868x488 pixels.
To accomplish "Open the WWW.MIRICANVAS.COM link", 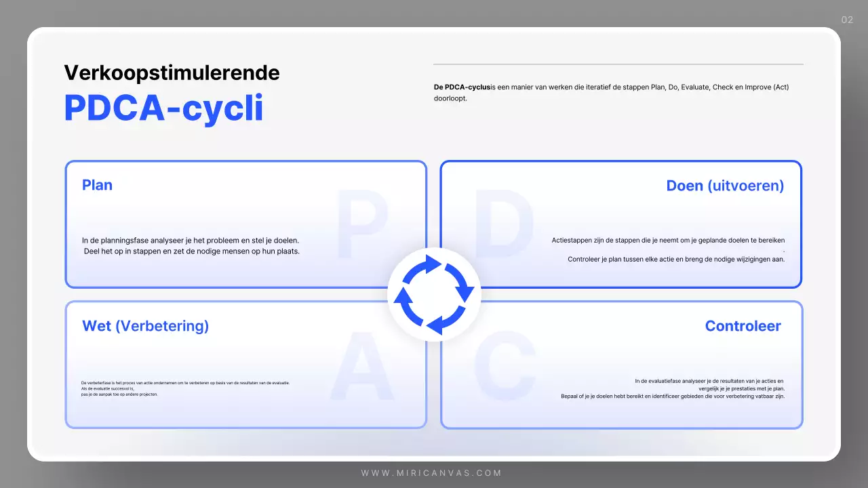I will click(431, 473).
